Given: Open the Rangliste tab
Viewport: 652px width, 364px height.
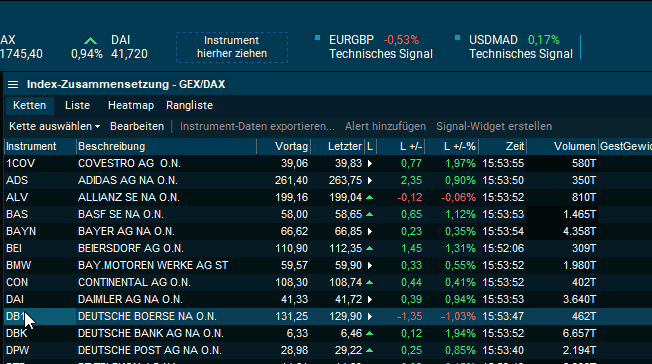Looking at the screenshot, I should (190, 105).
